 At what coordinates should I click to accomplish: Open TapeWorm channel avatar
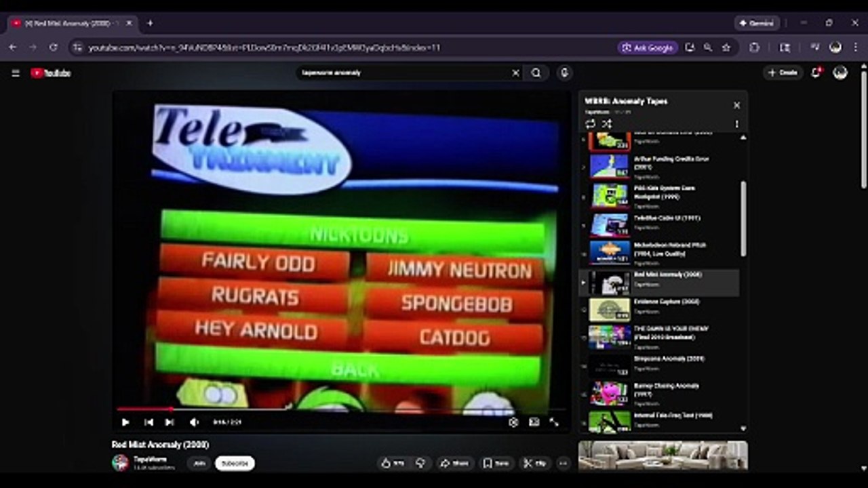(x=120, y=463)
